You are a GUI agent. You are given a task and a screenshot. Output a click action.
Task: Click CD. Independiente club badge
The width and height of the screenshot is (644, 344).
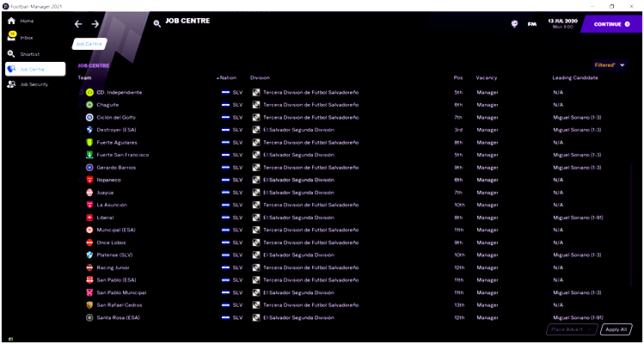(x=89, y=93)
